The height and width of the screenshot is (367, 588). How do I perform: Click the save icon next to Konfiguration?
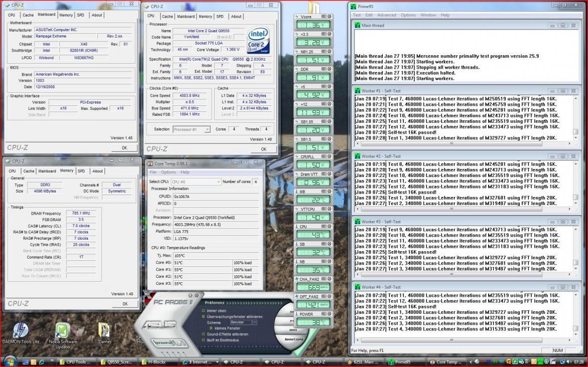tap(179, 343)
